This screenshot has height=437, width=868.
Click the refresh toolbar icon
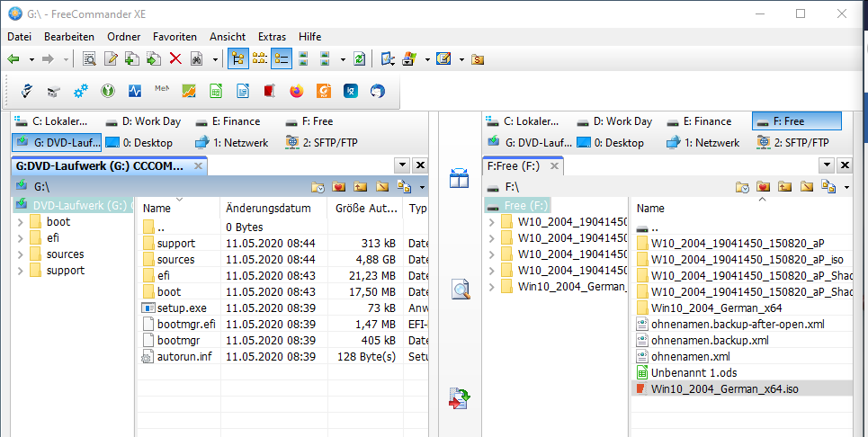point(359,58)
